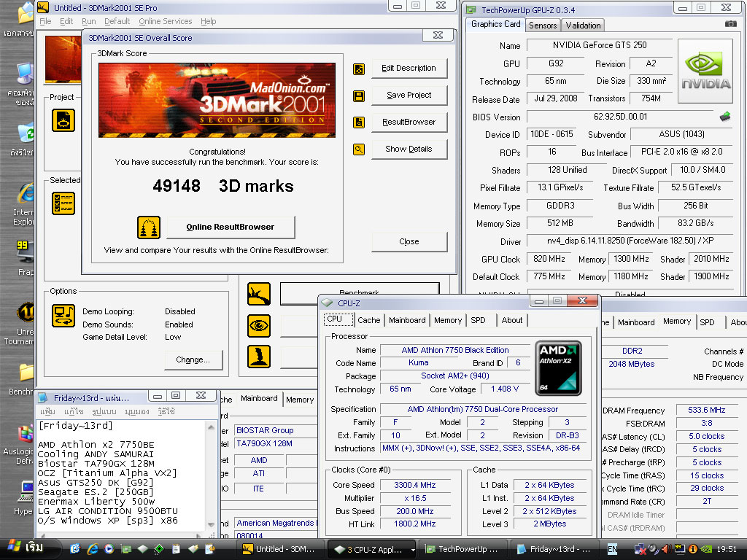The height and width of the screenshot is (560, 747).
Task: Switch to the Cache tab in CPU-Z
Action: 368,320
